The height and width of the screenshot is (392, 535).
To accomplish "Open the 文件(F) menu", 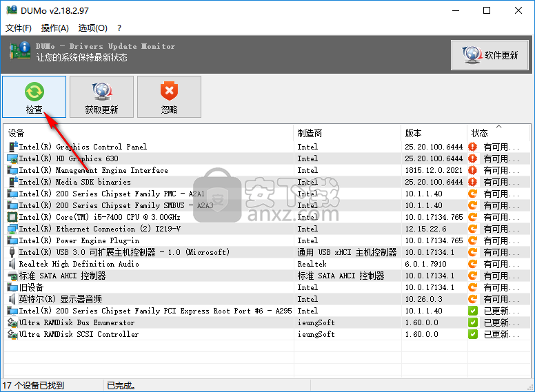I will 19,28.
